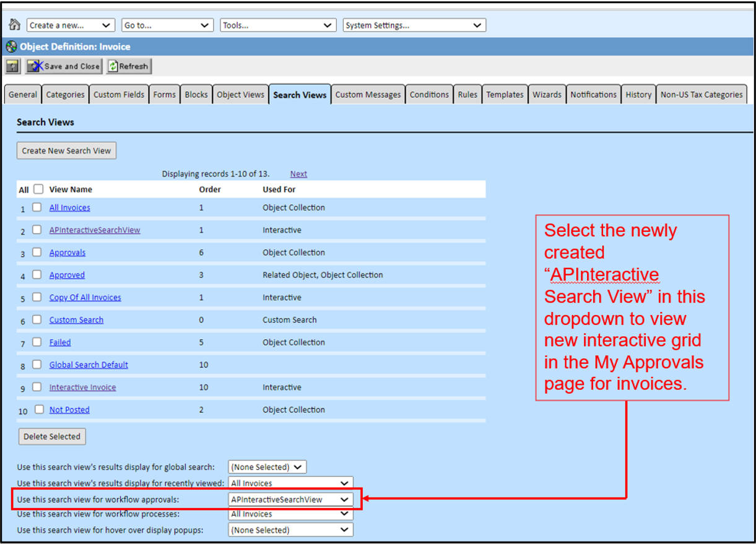
Task: Check the Approved row checkbox
Action: click(37, 274)
